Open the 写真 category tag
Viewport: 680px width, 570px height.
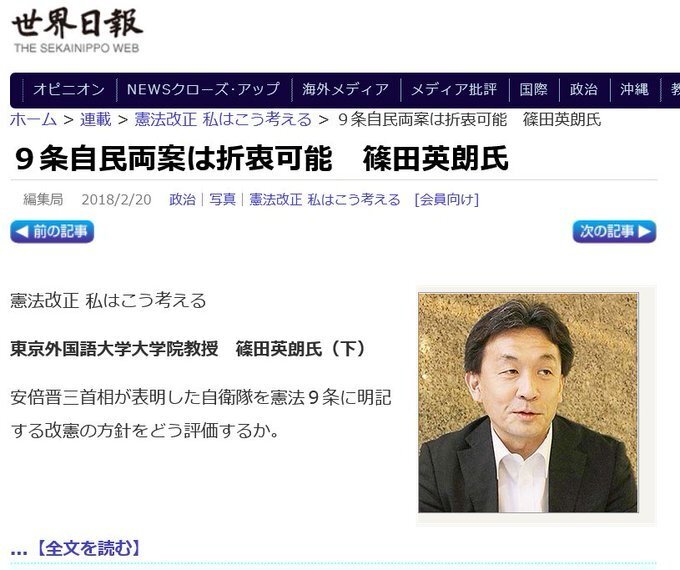point(222,200)
